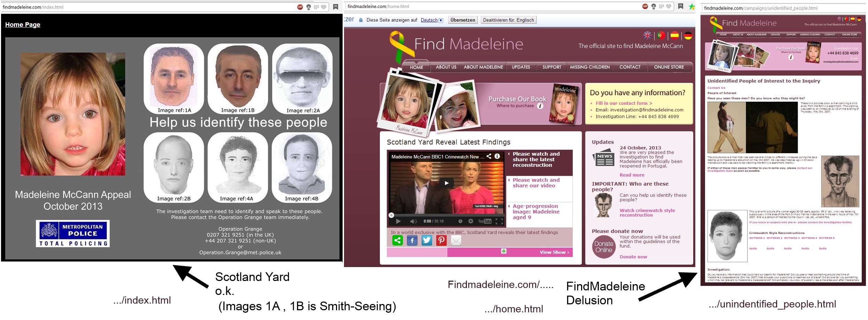Open the Deutsch language dropdown

coord(432,20)
